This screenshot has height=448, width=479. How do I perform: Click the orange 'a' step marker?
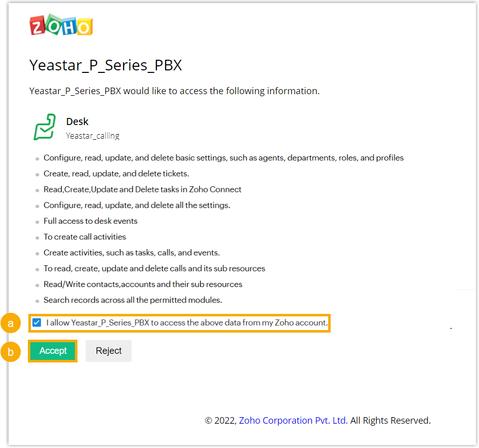[x=11, y=323]
